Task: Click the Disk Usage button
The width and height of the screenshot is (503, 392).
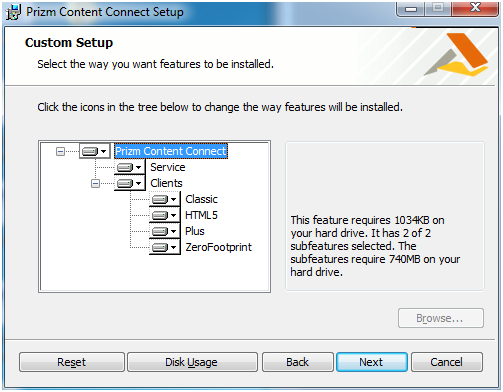Action: (x=192, y=362)
